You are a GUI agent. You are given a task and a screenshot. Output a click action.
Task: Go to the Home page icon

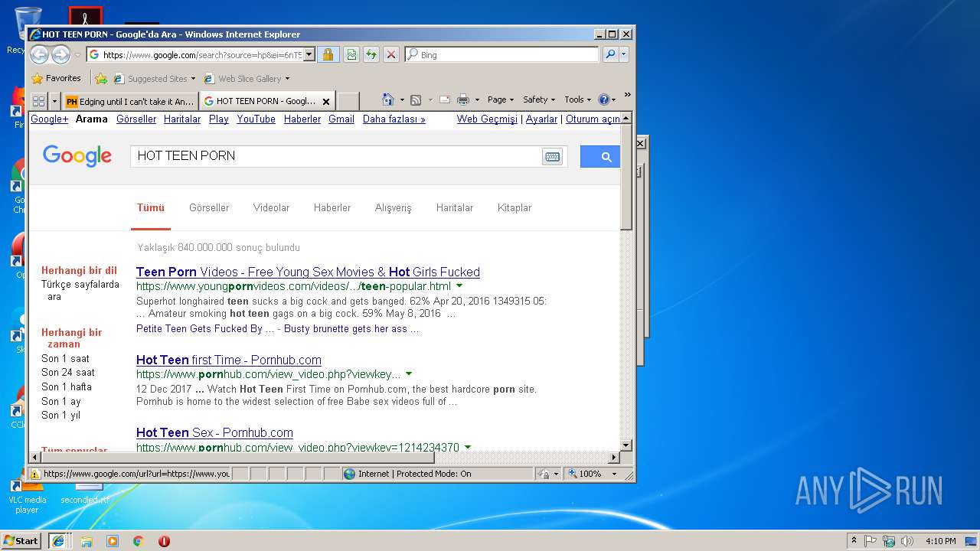388,99
